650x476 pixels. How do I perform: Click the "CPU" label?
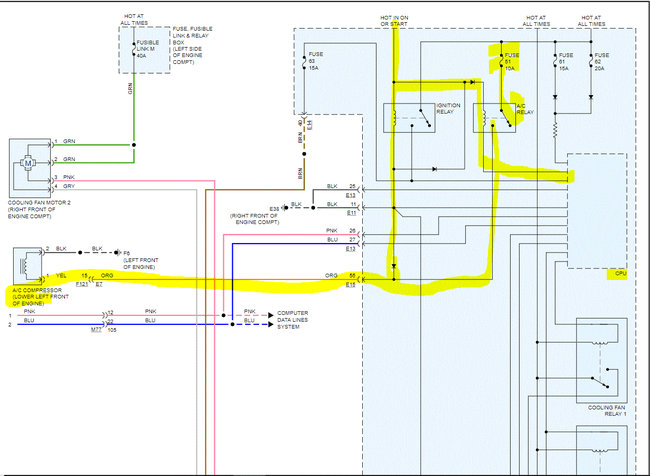click(x=621, y=274)
